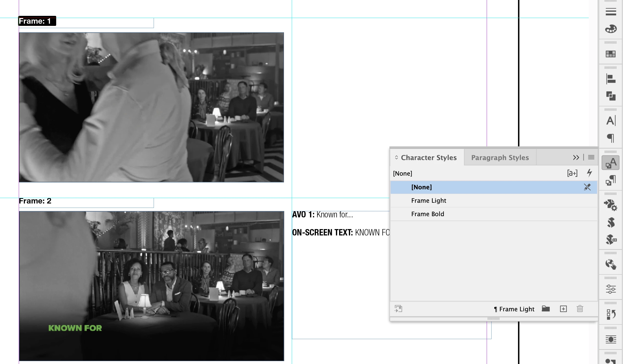Expand hidden panel tabs with double chevron
Screen dimensions: 623x364
pyautogui.click(x=576, y=157)
